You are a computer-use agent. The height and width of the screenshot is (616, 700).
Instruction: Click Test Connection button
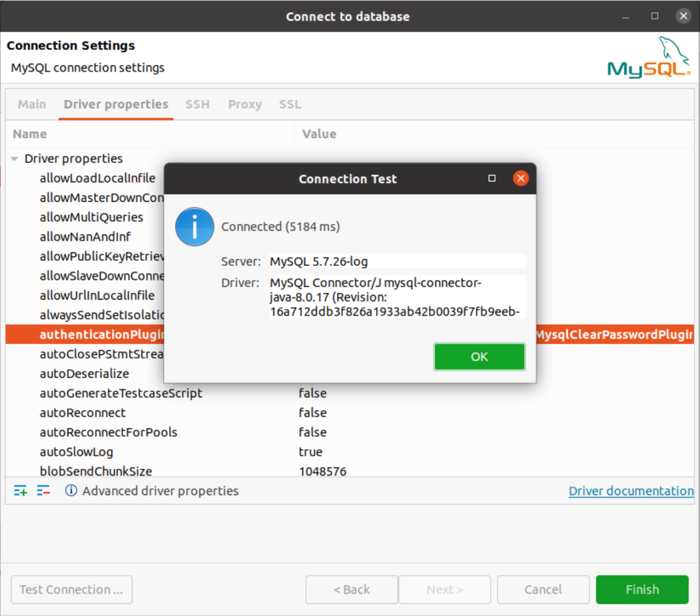(x=71, y=590)
